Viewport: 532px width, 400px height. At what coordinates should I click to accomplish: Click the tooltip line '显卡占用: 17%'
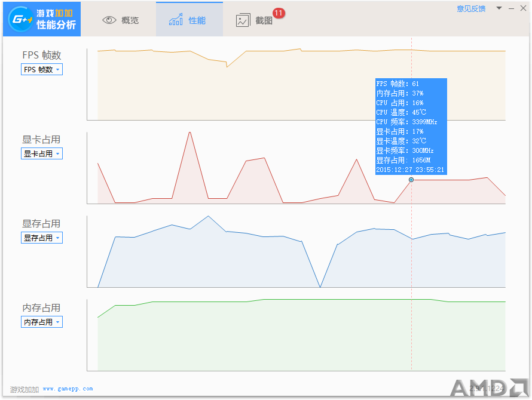coord(400,131)
